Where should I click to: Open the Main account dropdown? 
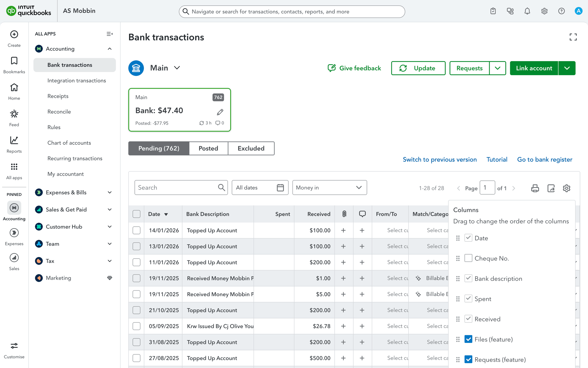177,68
